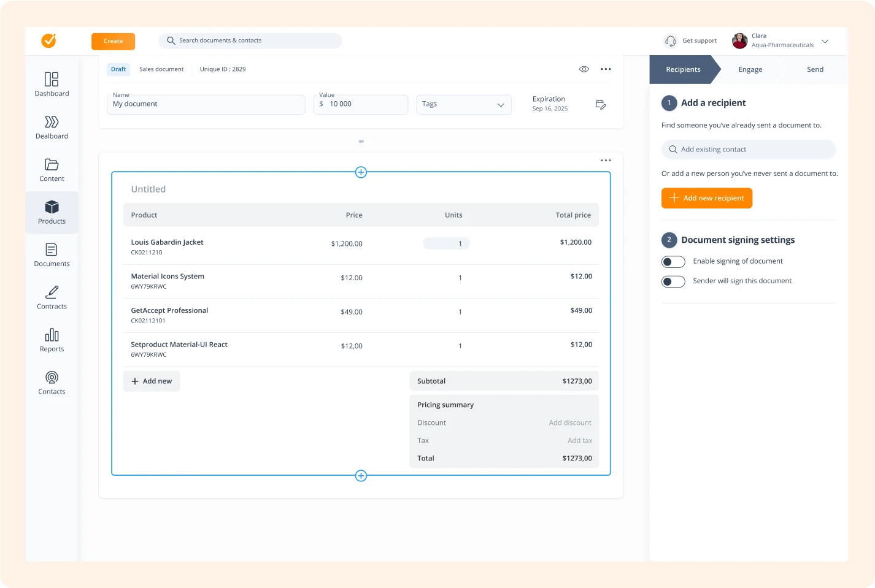This screenshot has width=875, height=588.
Task: Click the $1,200.00 price cell
Action: (x=347, y=244)
